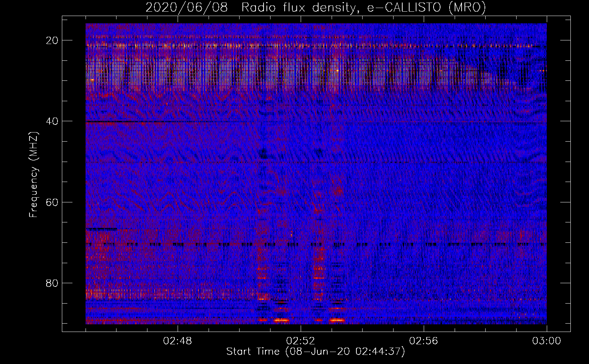Screen dimensions: 589x364
Task: Click the plot title 'Radio flux density, e-CALLISTO (MRO)'
Action: [x=364, y=7]
